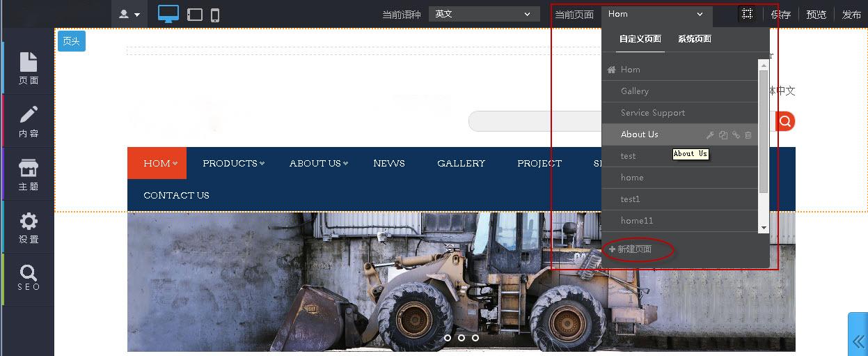Image resolution: width=868 pixels, height=356 pixels.
Task: Click the link icon on About Us row
Action: click(x=736, y=135)
